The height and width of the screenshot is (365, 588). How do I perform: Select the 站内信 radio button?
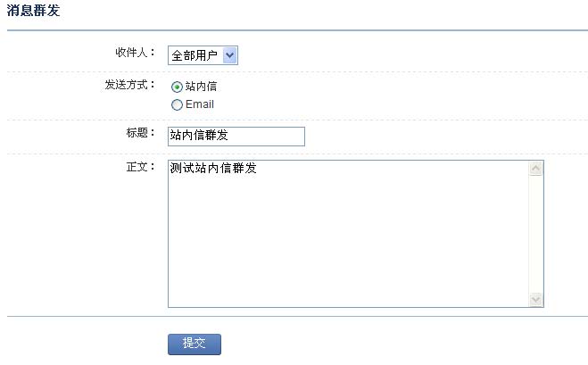click(x=177, y=87)
